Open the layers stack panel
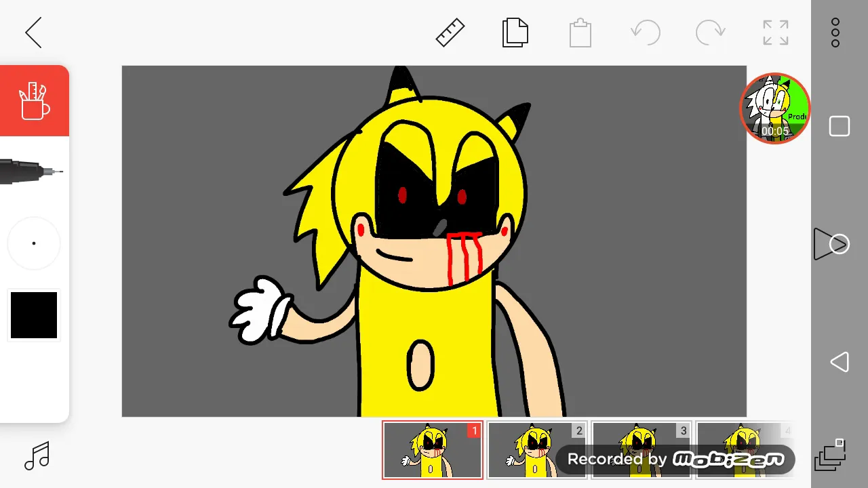868x488 pixels. click(x=831, y=454)
